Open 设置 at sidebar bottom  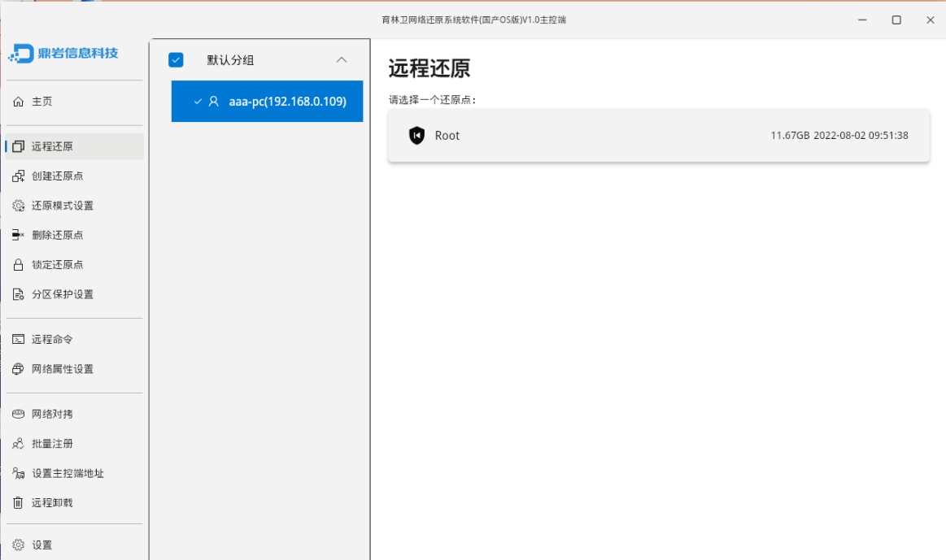tap(41, 545)
